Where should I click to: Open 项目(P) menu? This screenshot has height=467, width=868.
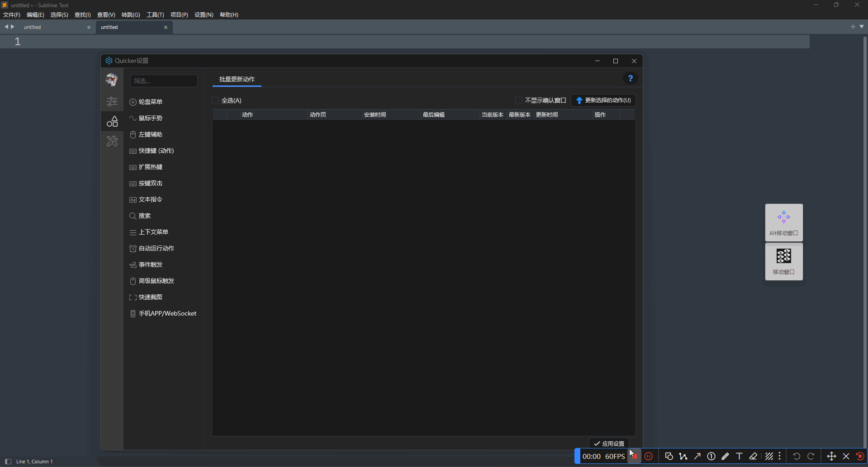[179, 15]
